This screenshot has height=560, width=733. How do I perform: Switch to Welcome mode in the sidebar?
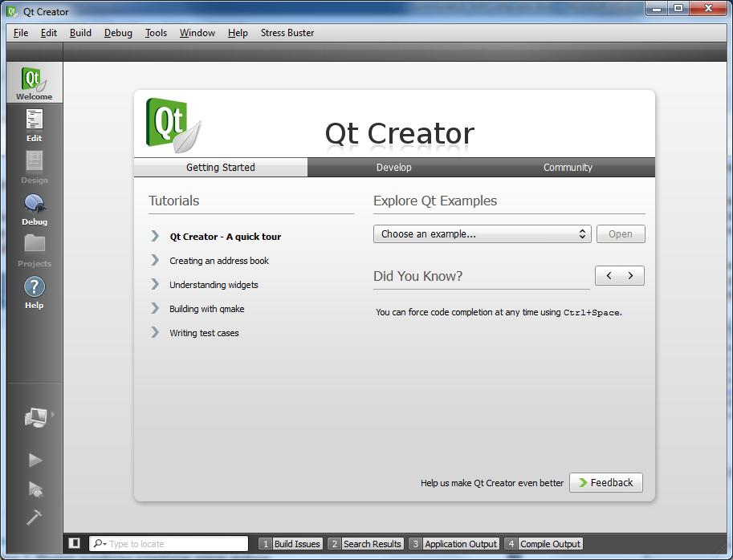pyautogui.click(x=35, y=83)
